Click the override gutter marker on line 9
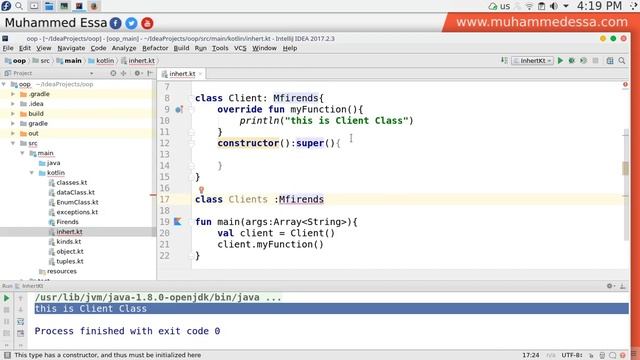The height and width of the screenshot is (360, 640). tap(178, 109)
